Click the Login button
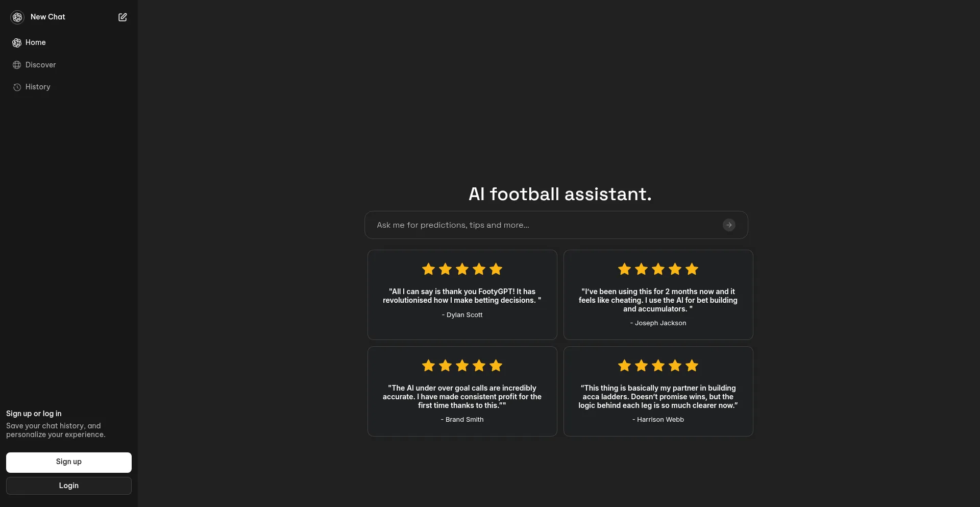 tap(68, 486)
